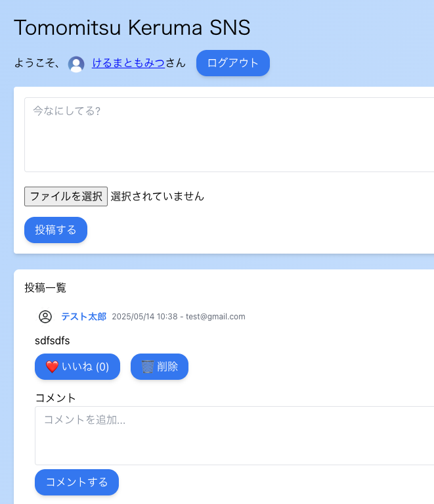Delete the sdfsdfs post via 削除 button

click(x=160, y=367)
